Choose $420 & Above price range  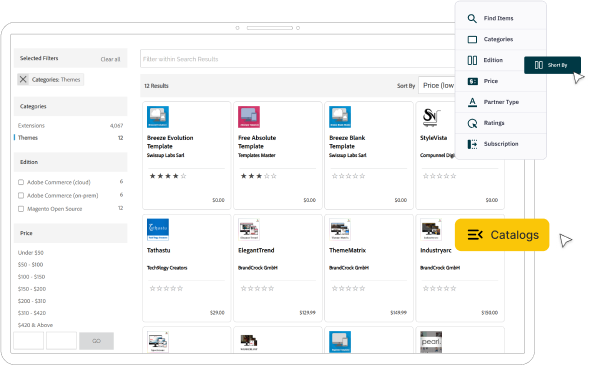(x=35, y=325)
